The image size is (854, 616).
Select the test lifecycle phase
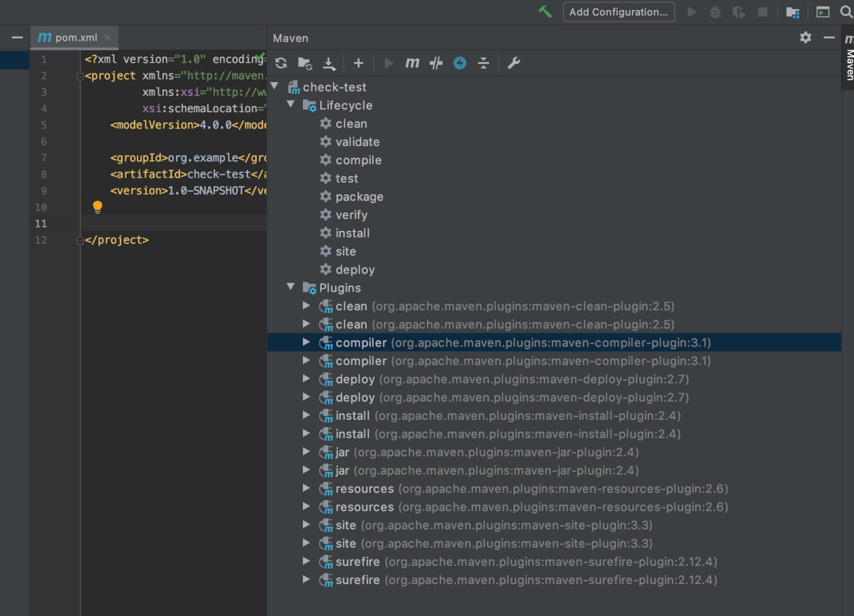point(347,178)
